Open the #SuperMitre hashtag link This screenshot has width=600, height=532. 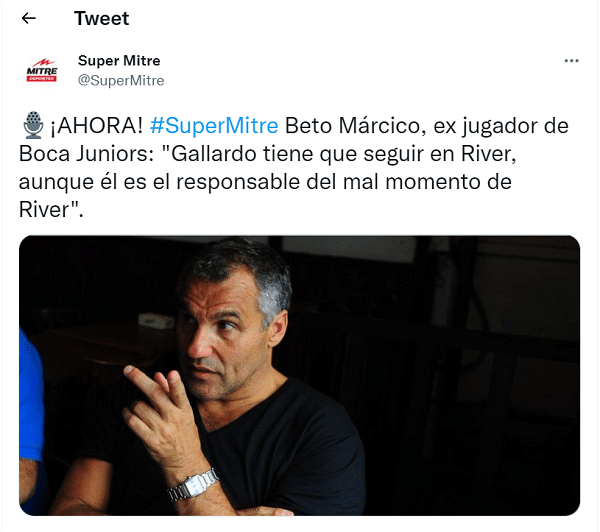pyautogui.click(x=214, y=126)
